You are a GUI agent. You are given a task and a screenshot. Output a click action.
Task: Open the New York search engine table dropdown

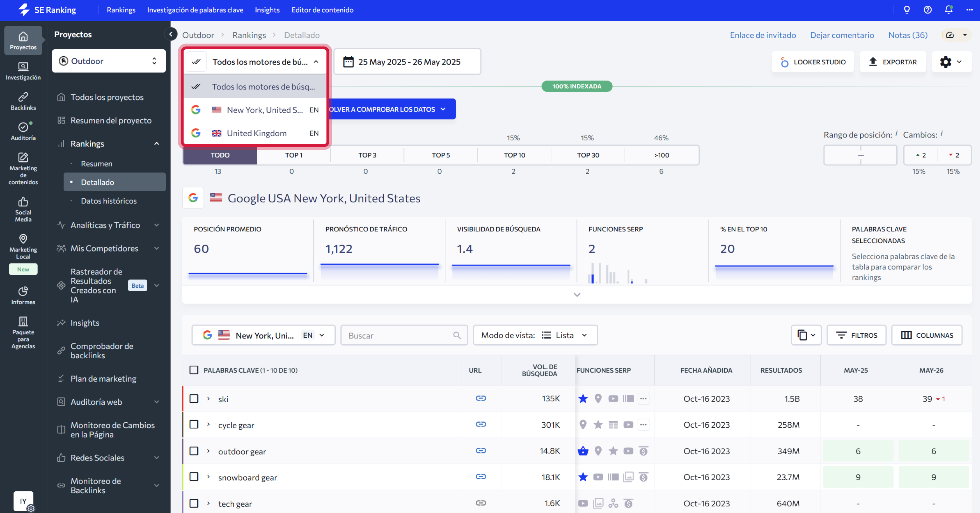coord(263,335)
